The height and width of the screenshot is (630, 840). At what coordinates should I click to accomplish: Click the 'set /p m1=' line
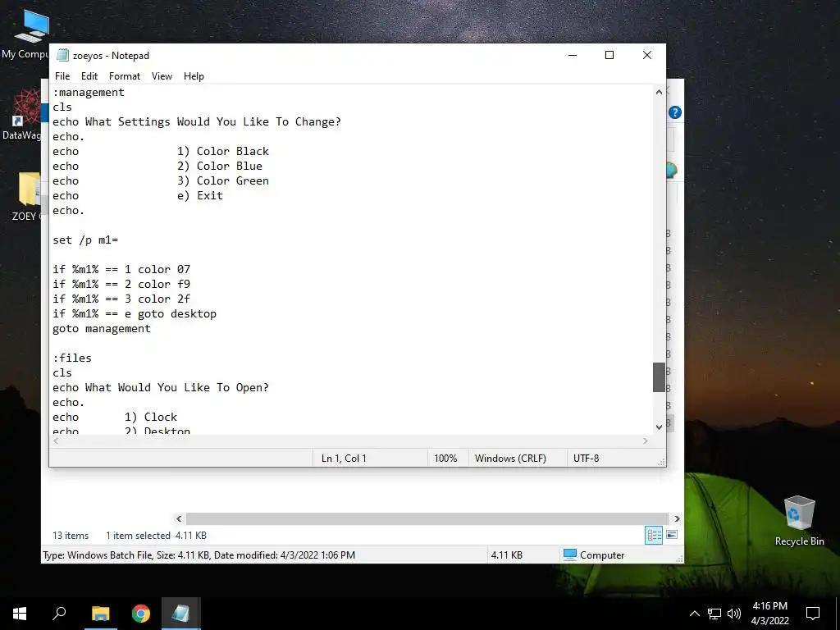point(85,240)
